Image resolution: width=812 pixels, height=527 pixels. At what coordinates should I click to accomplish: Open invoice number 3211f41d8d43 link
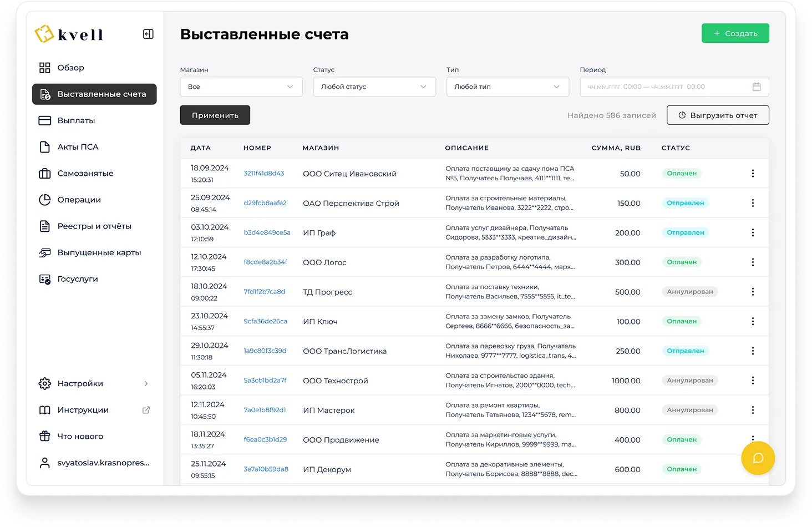pos(264,174)
